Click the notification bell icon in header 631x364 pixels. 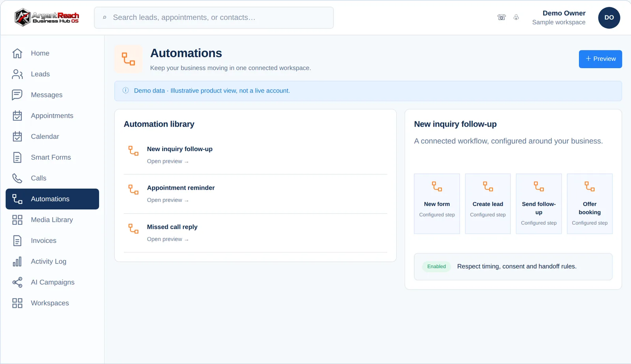coord(516,17)
